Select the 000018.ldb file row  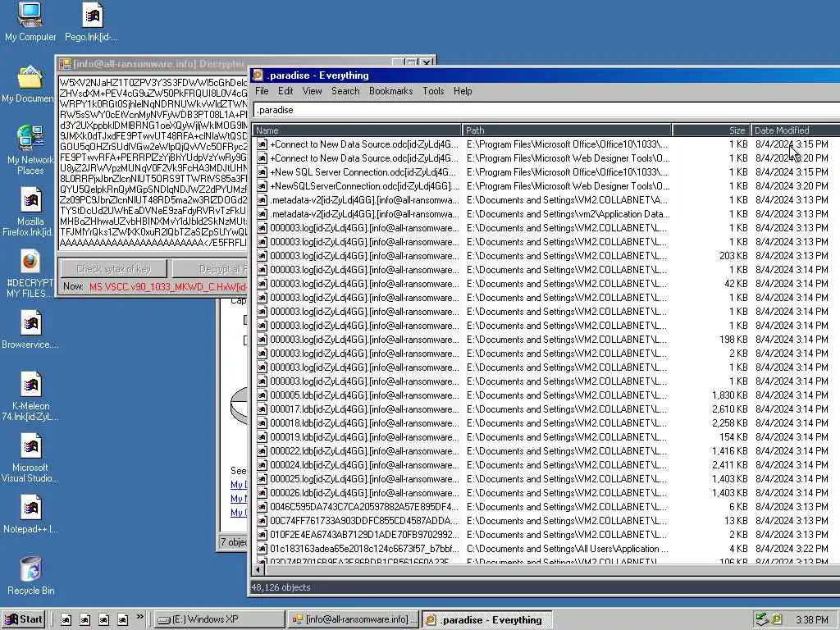[x=546, y=423]
